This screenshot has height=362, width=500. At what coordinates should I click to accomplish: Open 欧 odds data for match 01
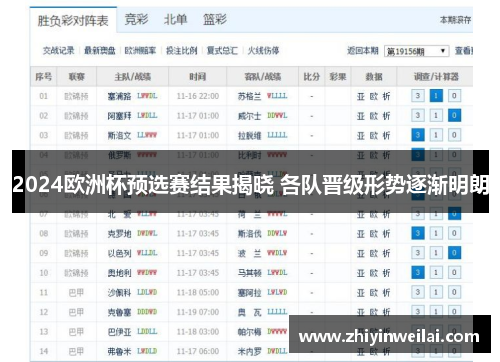(x=373, y=97)
